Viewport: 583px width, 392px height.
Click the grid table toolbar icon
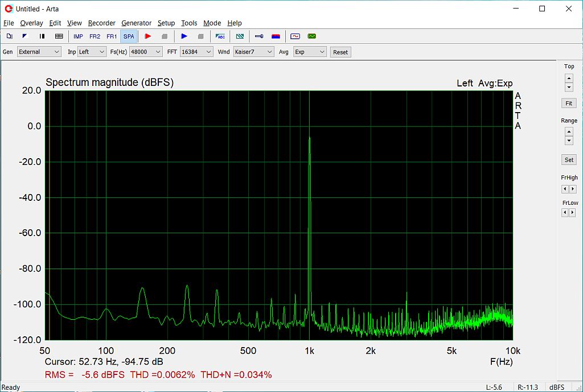point(59,36)
